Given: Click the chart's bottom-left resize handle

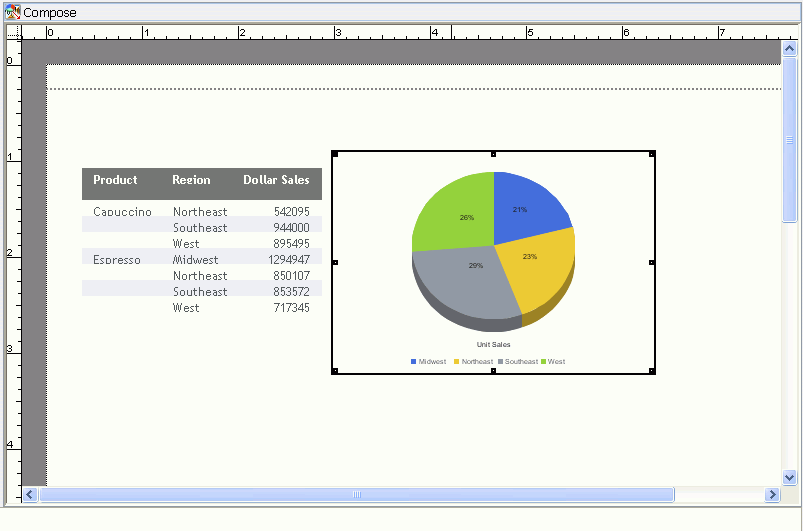Looking at the screenshot, I should (x=335, y=371).
